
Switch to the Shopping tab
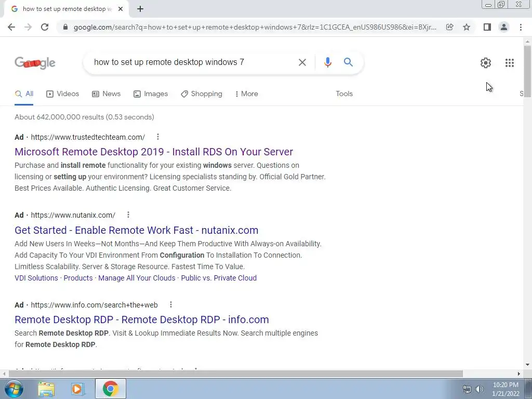[202, 94]
